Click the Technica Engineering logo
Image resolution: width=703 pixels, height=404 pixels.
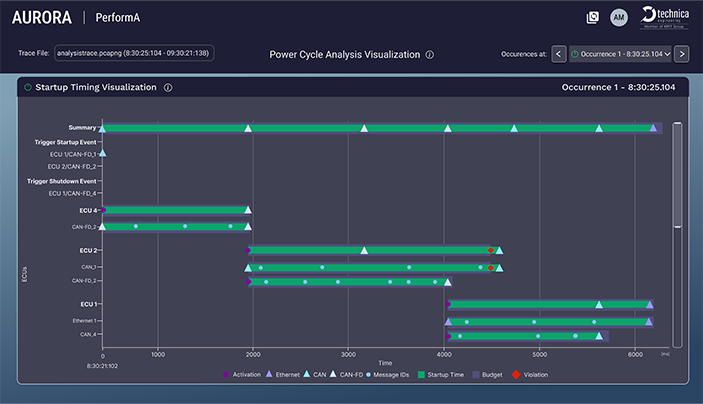[664, 17]
